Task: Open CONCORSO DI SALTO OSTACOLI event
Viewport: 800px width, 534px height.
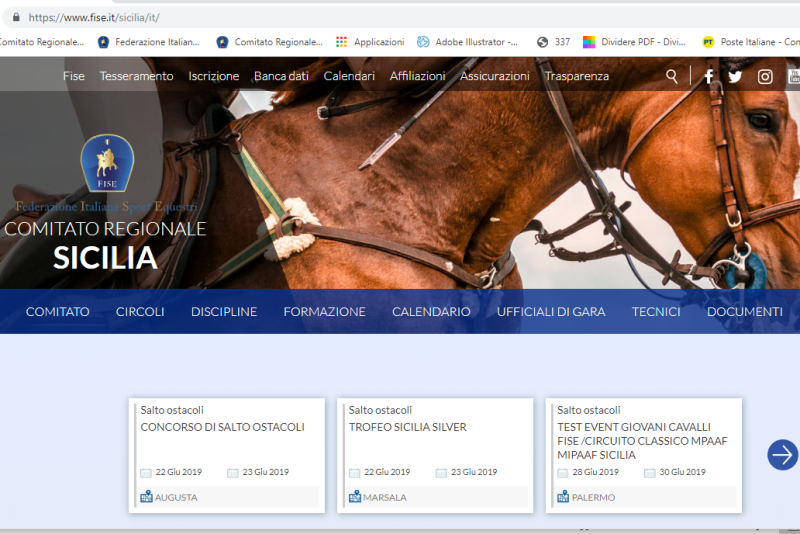Action: tap(222, 427)
